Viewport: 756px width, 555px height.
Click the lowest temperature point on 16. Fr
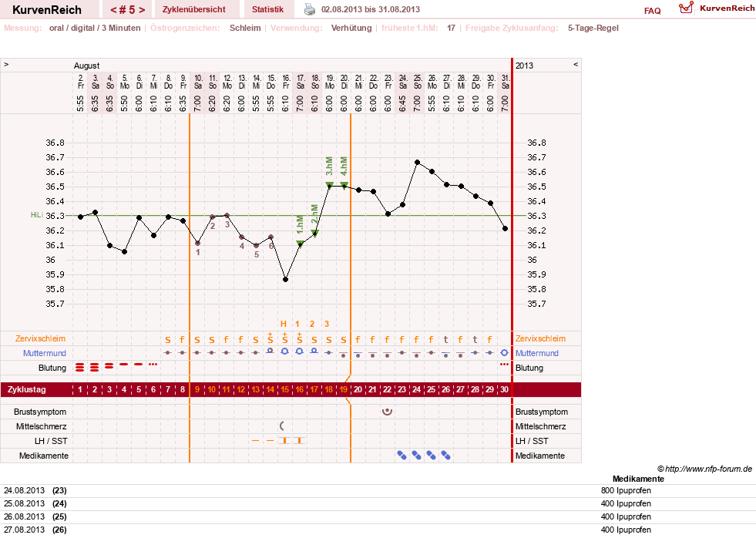point(285,279)
